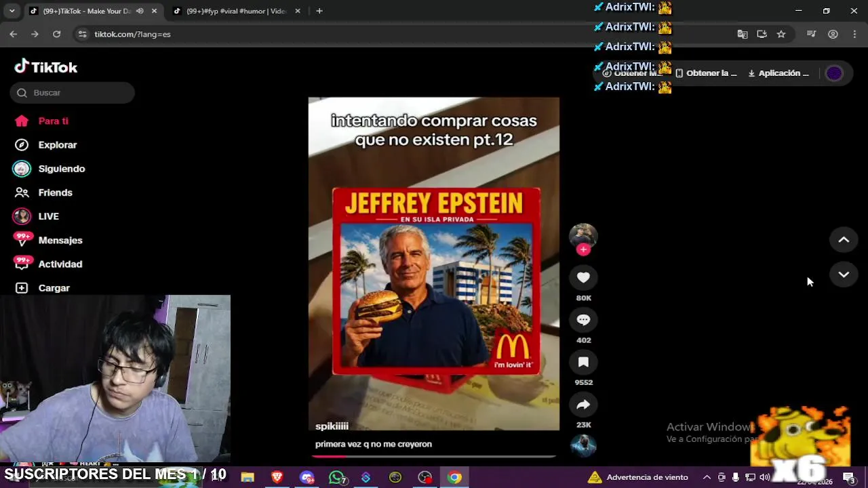The width and height of the screenshot is (868, 488).
Task: Open Chrome from taskbar
Action: tap(454, 477)
